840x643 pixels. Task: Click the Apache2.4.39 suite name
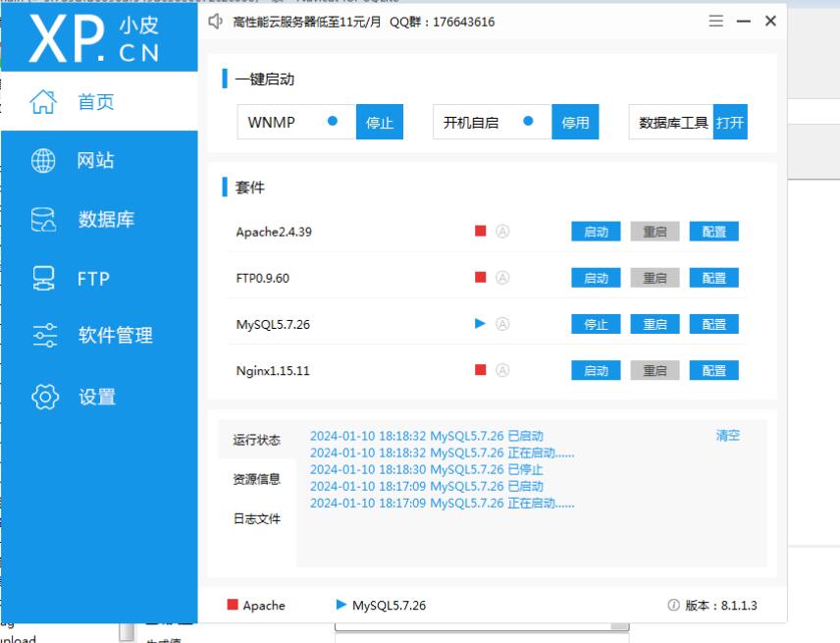(274, 232)
